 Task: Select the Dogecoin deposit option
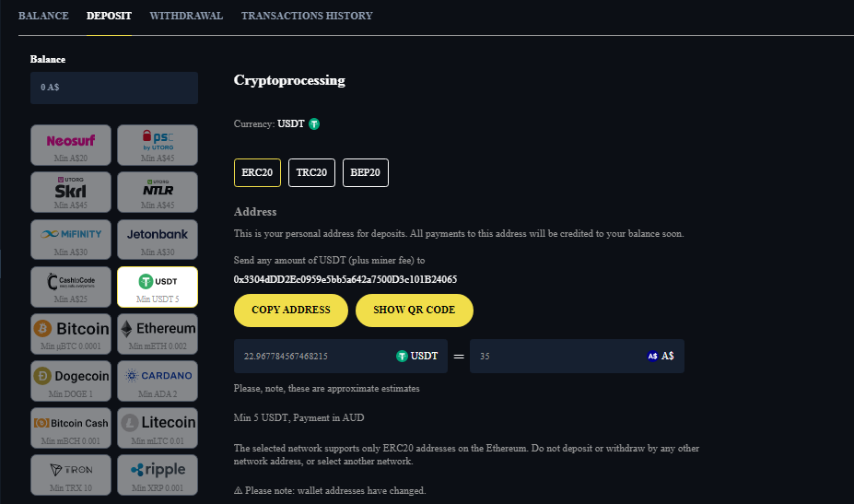point(71,381)
